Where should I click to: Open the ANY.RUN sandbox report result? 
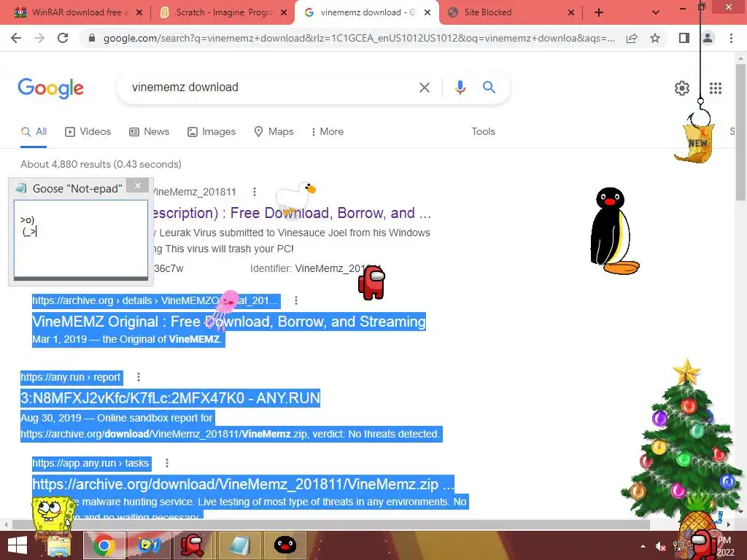(x=170, y=398)
